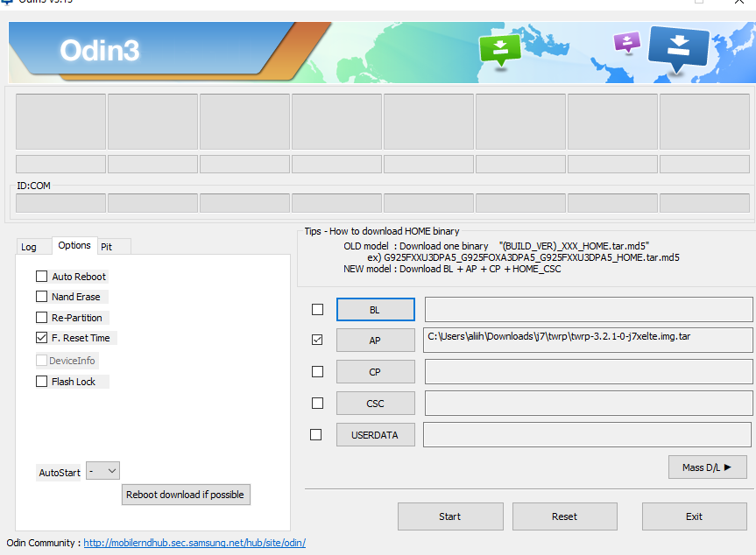Open the AutoStart dropdown

[x=102, y=471]
